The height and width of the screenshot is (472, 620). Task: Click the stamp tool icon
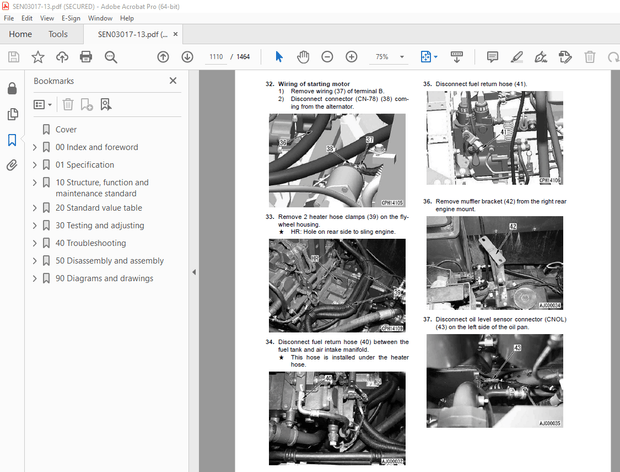[x=565, y=57]
